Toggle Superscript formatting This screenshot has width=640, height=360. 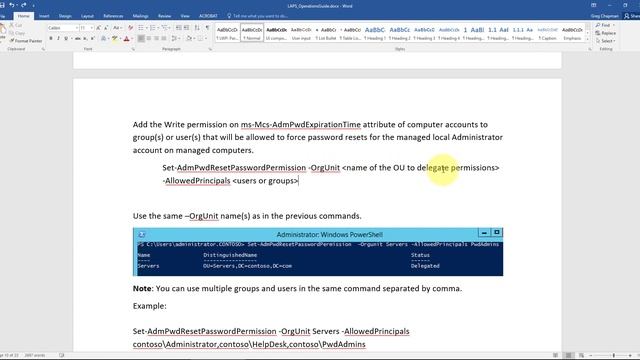[x=93, y=38]
